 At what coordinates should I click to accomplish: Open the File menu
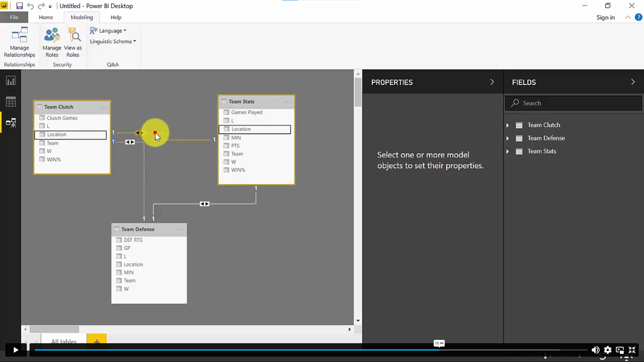[x=14, y=17]
